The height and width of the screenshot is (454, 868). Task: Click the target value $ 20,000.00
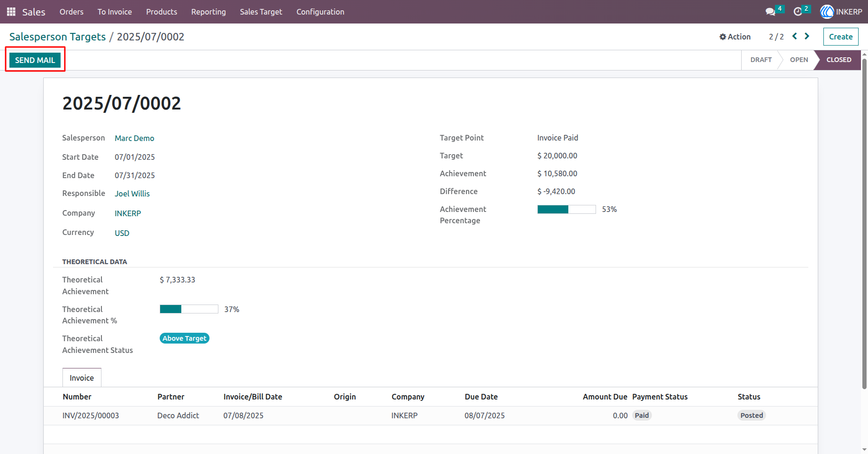coord(557,156)
